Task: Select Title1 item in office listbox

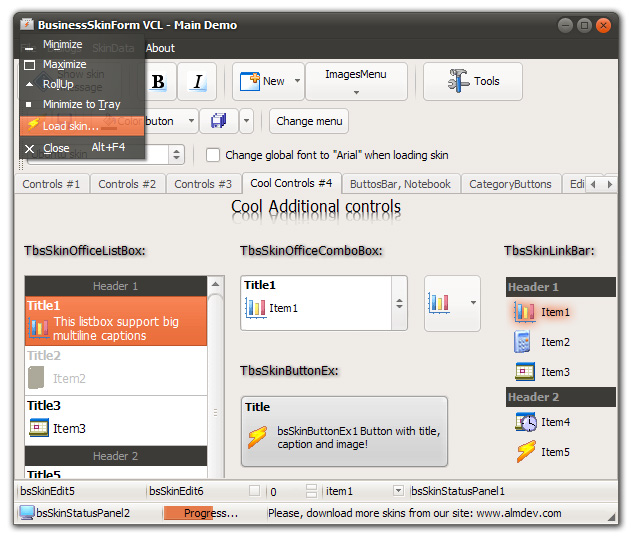Action: pos(116,321)
